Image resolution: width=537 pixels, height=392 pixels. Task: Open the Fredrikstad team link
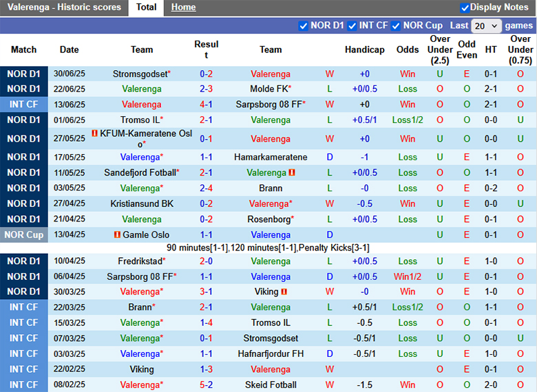(x=141, y=261)
